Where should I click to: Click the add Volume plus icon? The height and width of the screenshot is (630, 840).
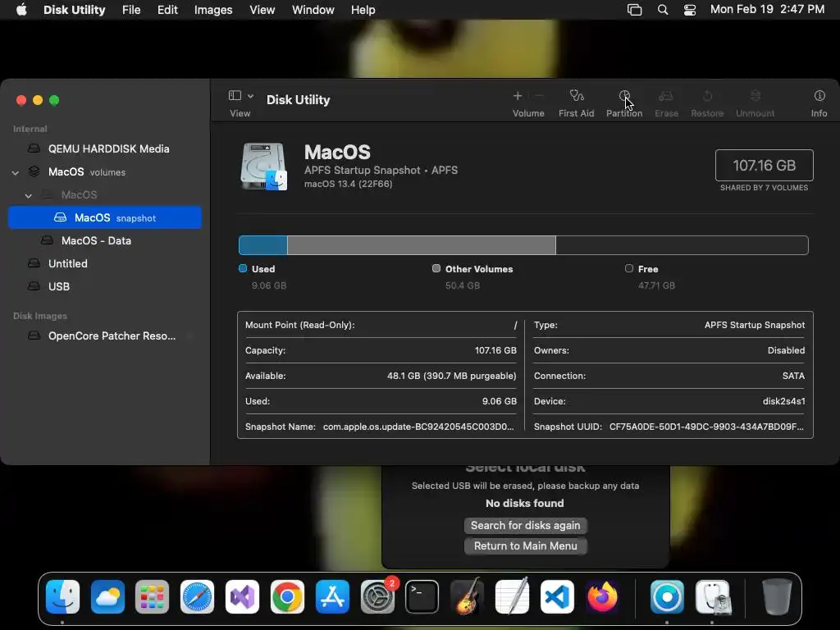pyautogui.click(x=517, y=96)
